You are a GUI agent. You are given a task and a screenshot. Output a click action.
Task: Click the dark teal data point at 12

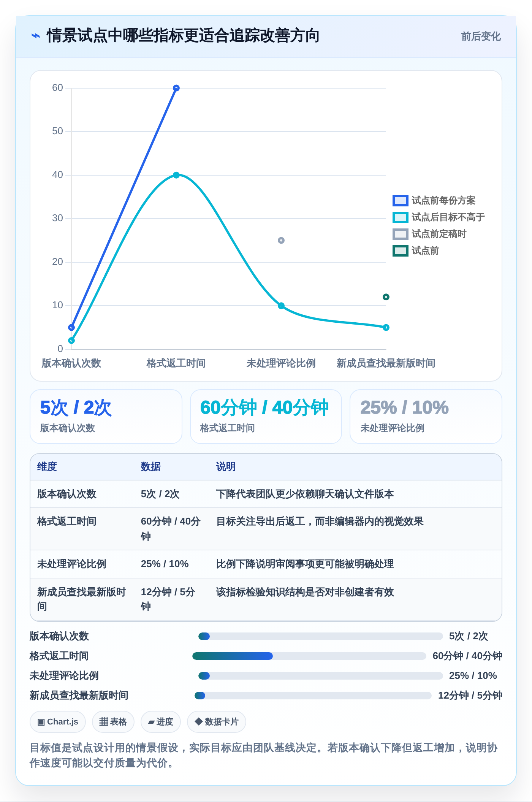click(386, 297)
